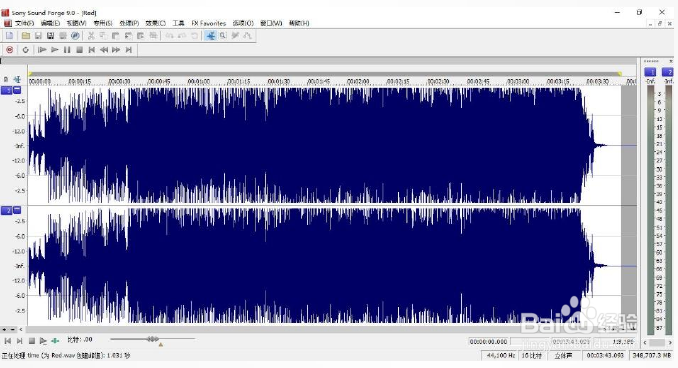Select the Envelope tool icon

point(247,36)
